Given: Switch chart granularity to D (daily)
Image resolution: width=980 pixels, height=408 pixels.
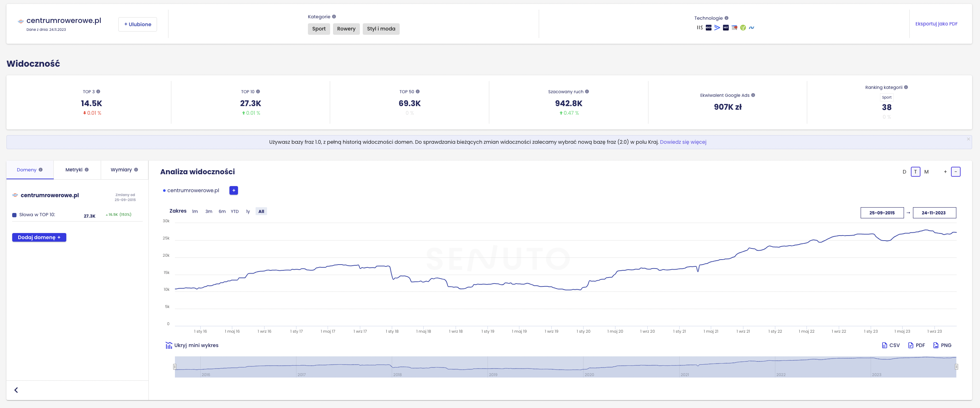Looking at the screenshot, I should pos(904,172).
